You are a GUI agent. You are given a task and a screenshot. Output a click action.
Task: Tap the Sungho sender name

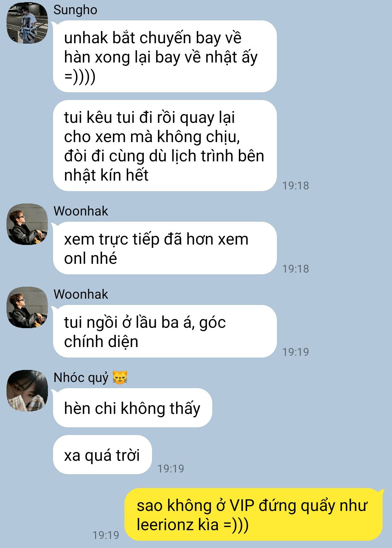tap(75, 10)
